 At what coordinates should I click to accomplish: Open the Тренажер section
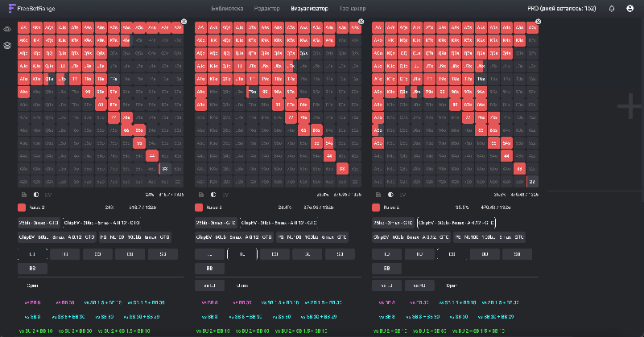(353, 9)
